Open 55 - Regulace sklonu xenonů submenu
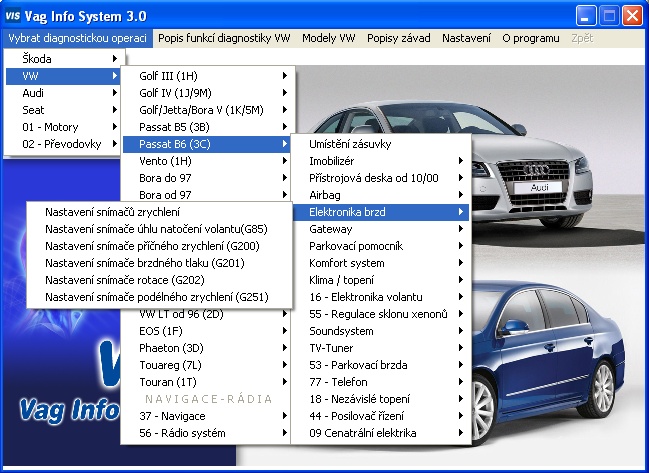Image resolution: width=649 pixels, height=473 pixels. 381,313
